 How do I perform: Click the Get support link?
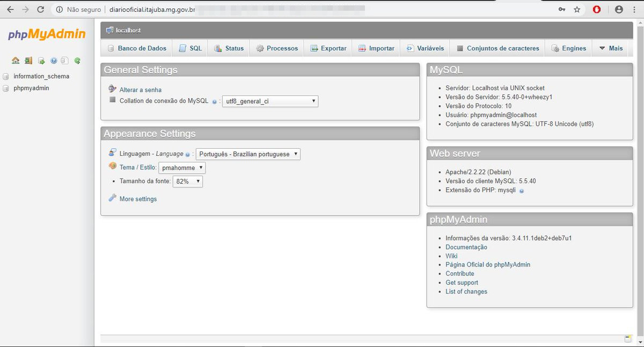(462, 283)
